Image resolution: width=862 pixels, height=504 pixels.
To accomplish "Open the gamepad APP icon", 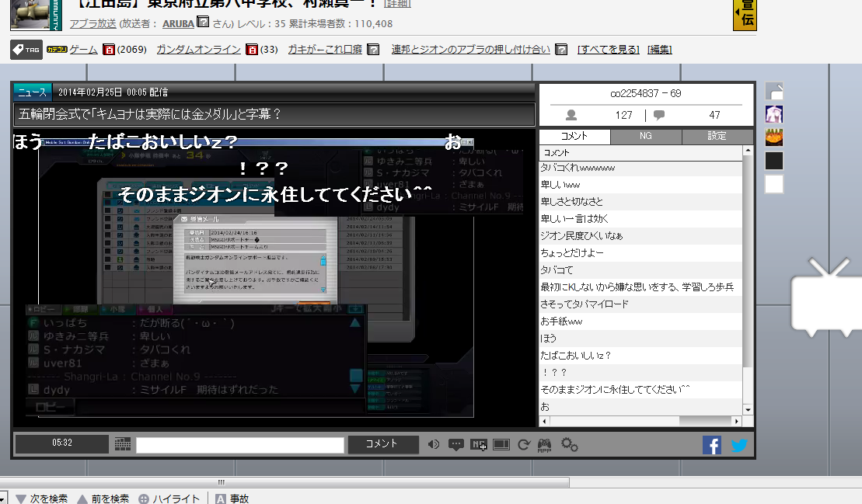I will [545, 444].
